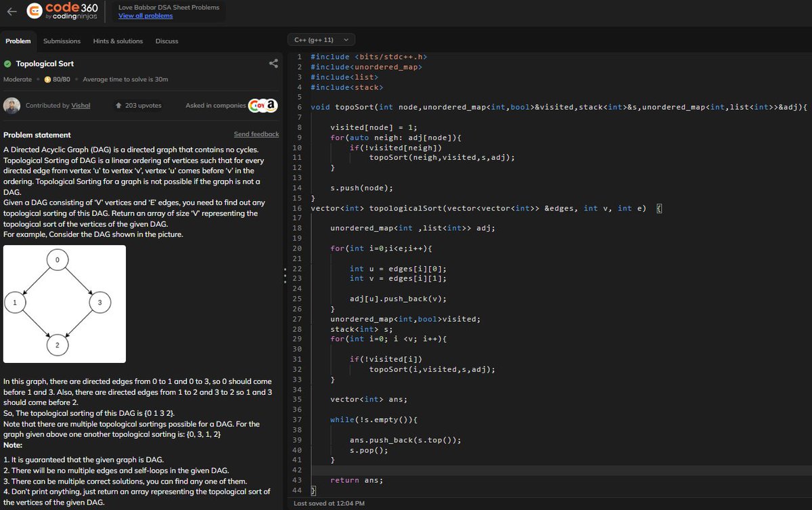Click the Code360 coding ninjas logo

pos(62,11)
